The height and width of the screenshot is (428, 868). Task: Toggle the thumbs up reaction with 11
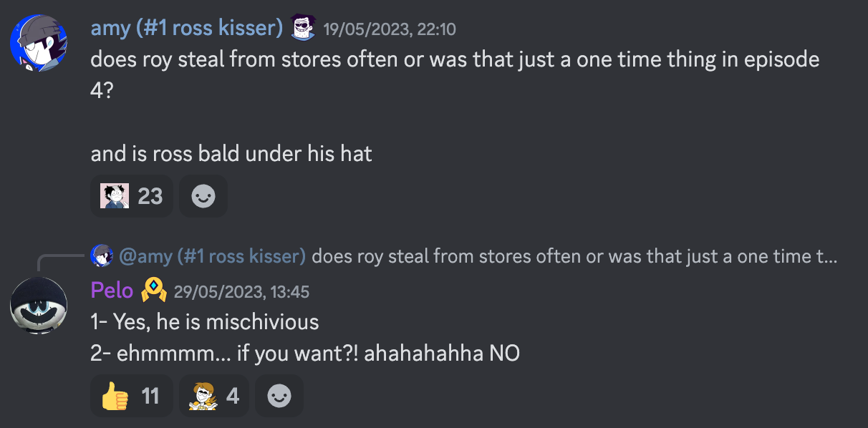coord(132,396)
